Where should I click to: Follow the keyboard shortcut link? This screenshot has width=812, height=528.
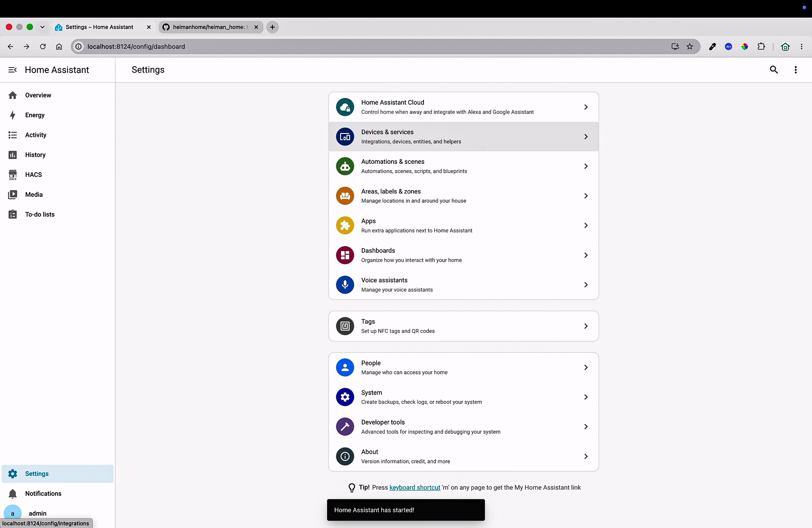click(415, 488)
